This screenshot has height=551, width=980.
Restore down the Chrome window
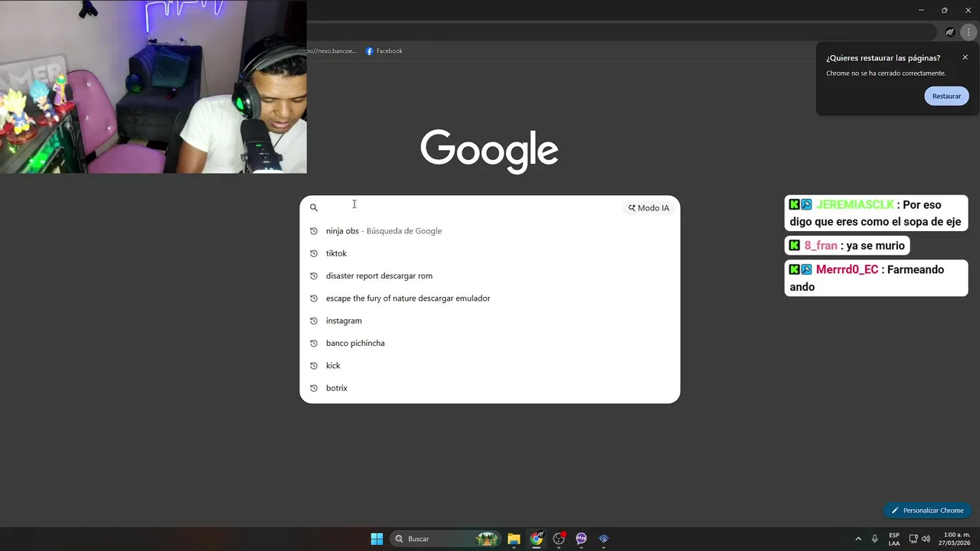pyautogui.click(x=944, y=10)
